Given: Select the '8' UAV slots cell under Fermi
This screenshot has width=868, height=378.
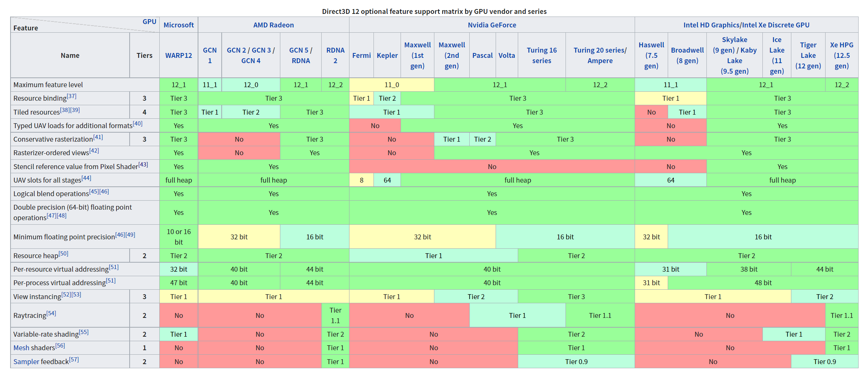Looking at the screenshot, I should coord(361,180).
